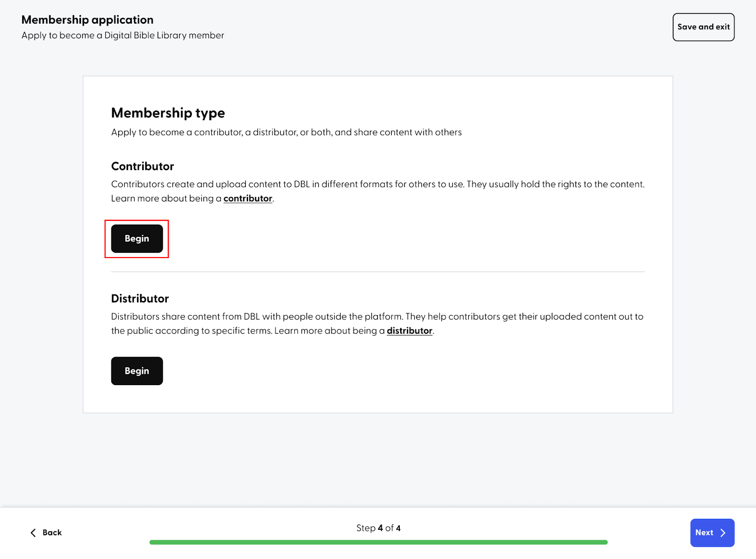This screenshot has width=756, height=559.
Task: Open the distributor learn-more link
Action: [410, 331]
